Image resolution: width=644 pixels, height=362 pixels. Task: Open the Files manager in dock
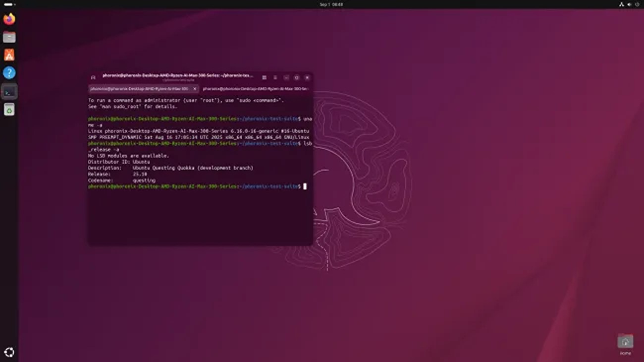9,37
